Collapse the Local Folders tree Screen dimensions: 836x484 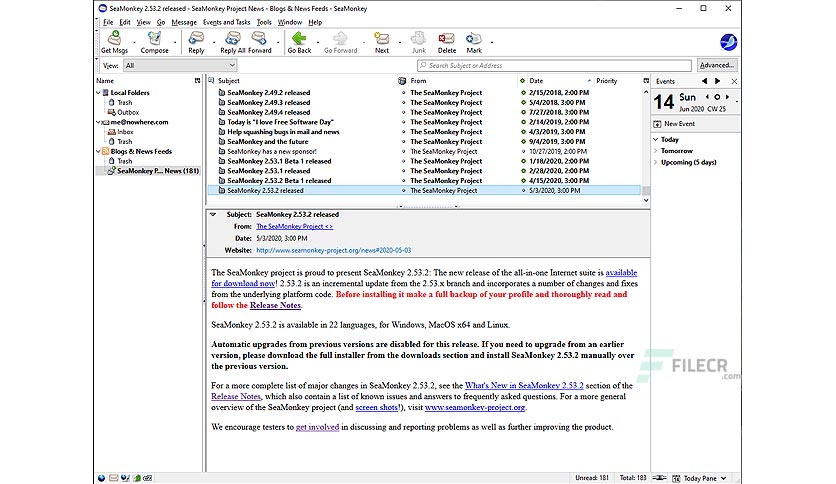(98, 93)
